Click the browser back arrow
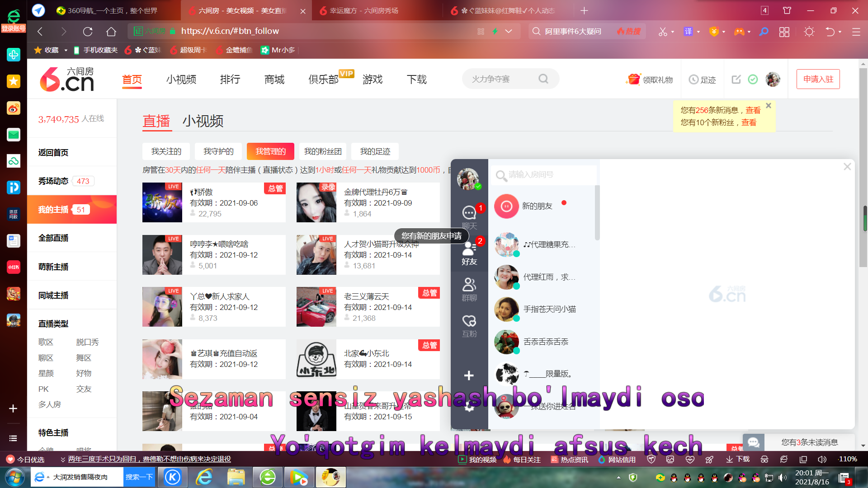The image size is (868, 488). click(x=40, y=31)
